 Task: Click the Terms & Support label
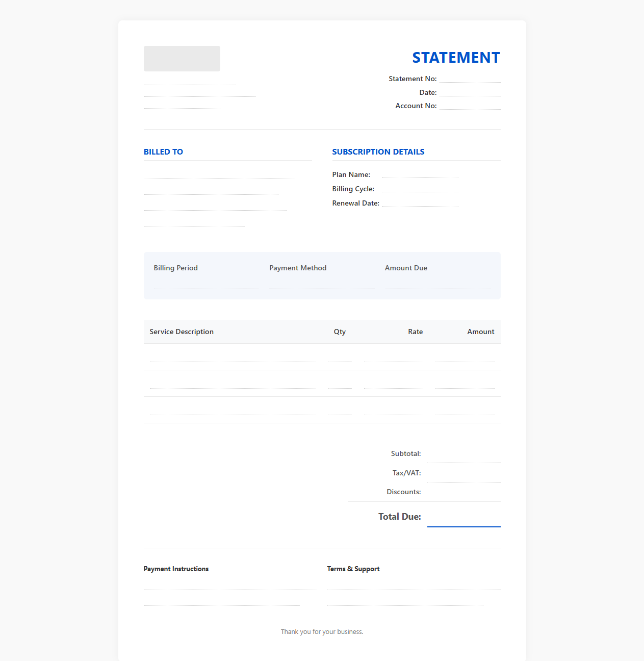pos(353,569)
